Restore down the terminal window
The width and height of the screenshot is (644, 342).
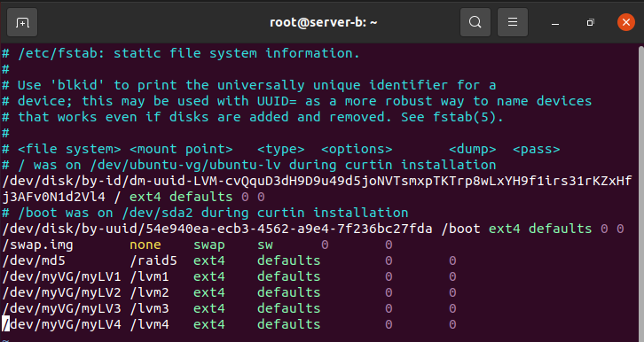click(x=590, y=22)
